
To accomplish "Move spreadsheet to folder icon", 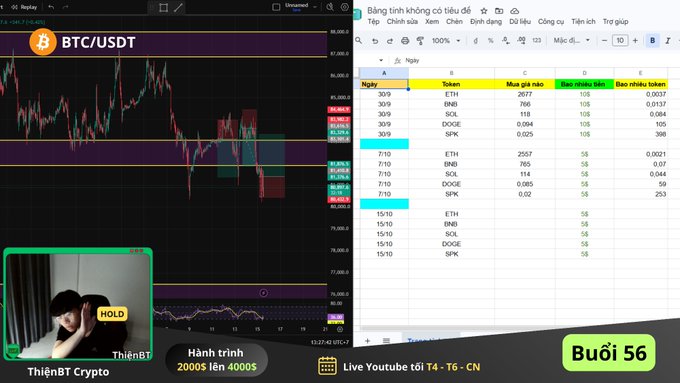I will [499, 11].
